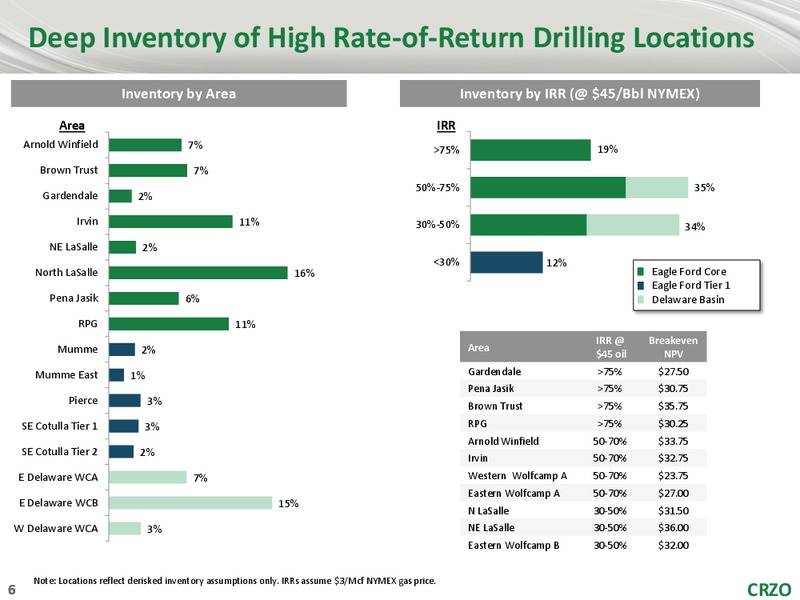Select the E Delaware WCA bar

148,477
